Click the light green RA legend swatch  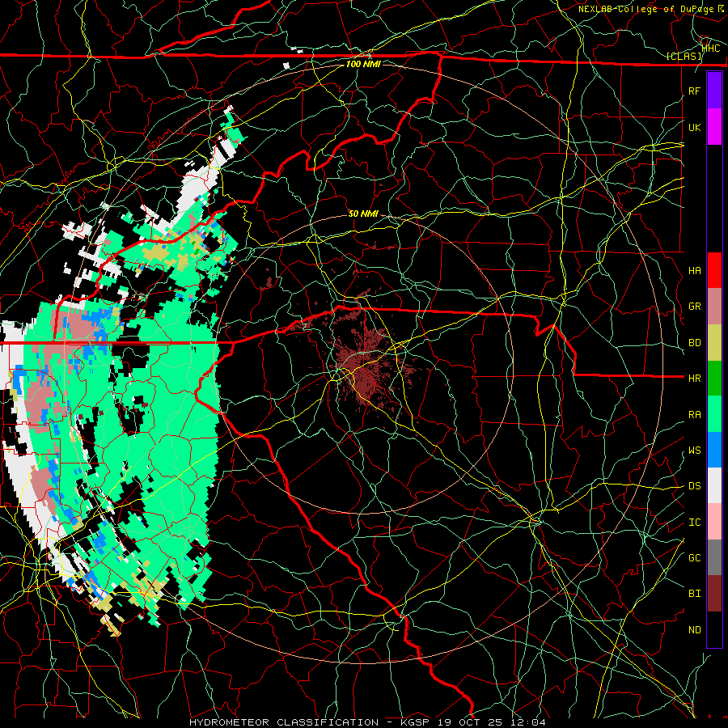click(714, 414)
